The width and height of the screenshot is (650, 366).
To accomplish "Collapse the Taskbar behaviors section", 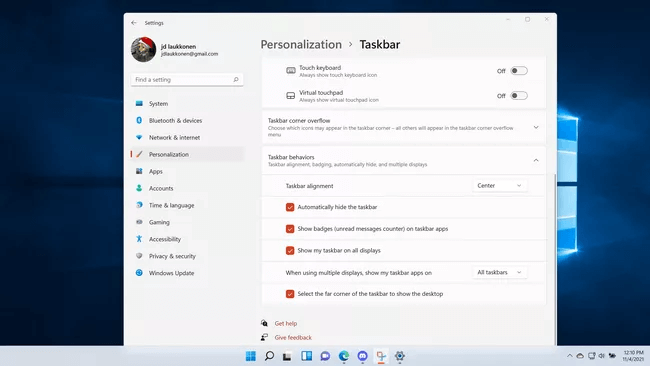I will point(536,160).
